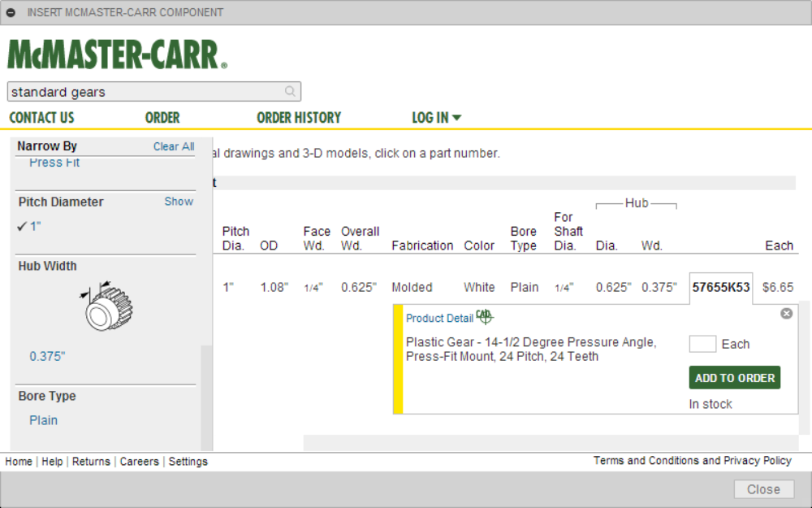Screen dimensions: 812x508
Task: Filter by Plain bore type
Action: point(44,420)
